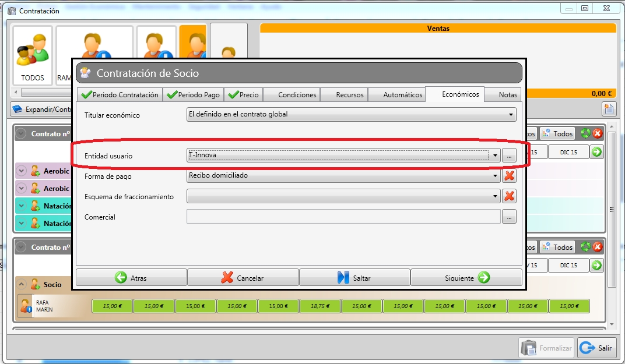Click the ellipsis button beside Comercial
Image resolution: width=625 pixels, height=364 pixels.
point(509,217)
